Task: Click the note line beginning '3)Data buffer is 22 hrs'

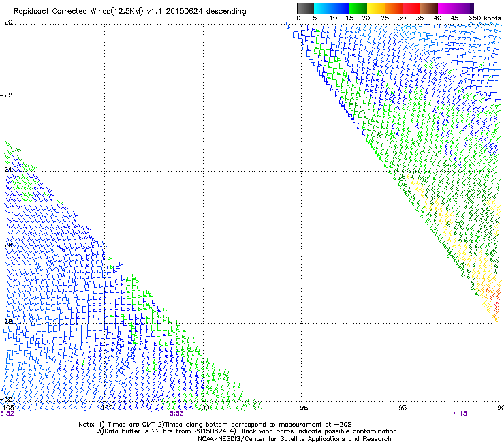Action: click(247, 431)
